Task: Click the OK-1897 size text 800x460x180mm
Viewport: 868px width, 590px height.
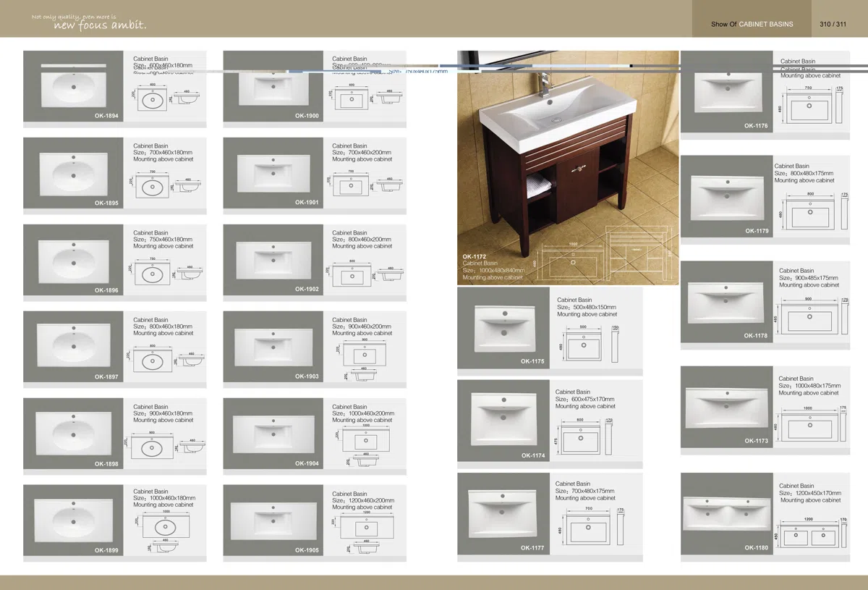Action: (163, 326)
